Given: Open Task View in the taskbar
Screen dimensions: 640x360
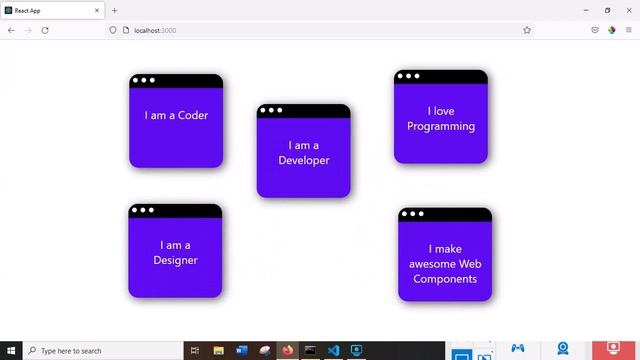Looking at the screenshot, I should (195, 351).
